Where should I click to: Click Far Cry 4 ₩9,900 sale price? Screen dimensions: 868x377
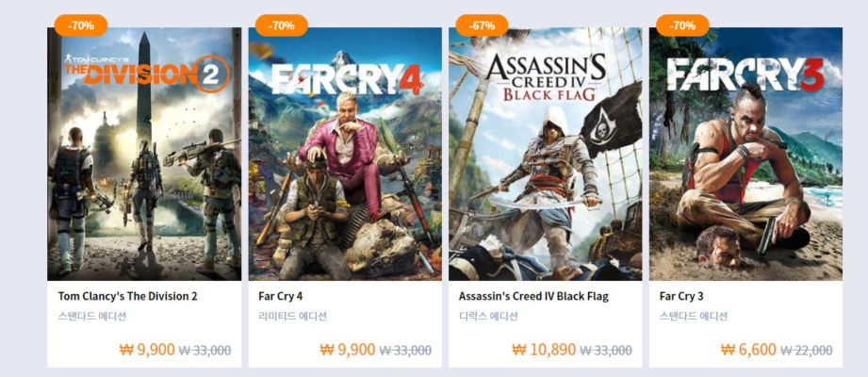348,350
